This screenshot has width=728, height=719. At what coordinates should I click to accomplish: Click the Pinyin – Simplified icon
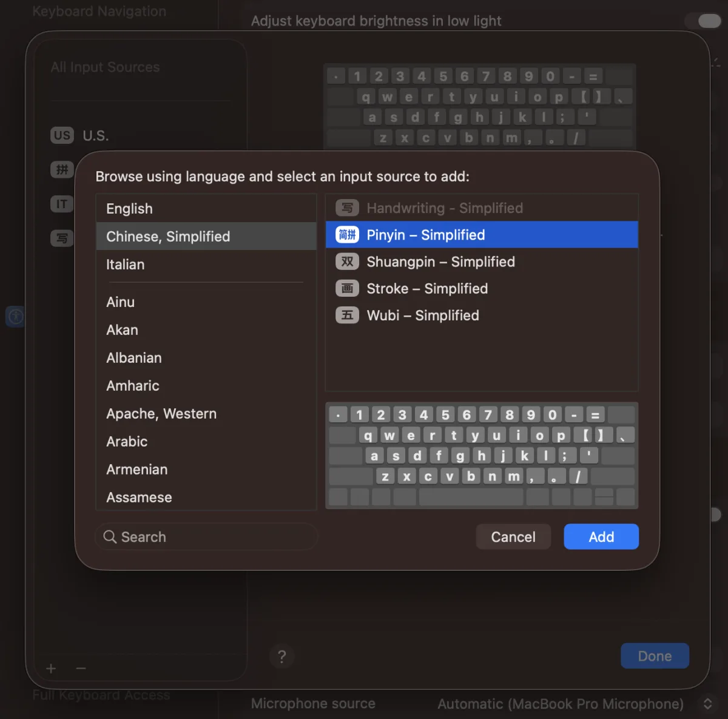pos(347,235)
